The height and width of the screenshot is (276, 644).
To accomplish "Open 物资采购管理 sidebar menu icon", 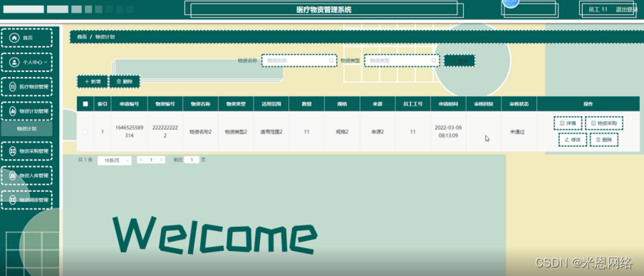I will [13, 151].
